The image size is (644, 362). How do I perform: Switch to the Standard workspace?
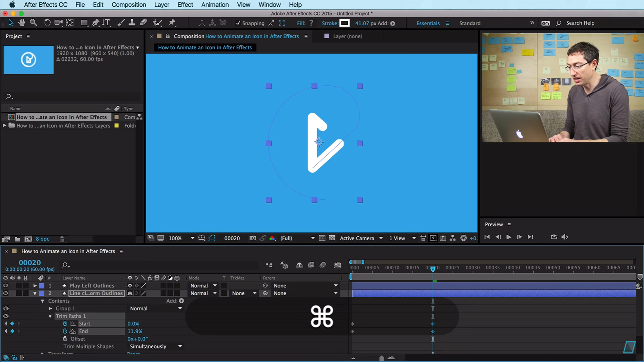(469, 23)
